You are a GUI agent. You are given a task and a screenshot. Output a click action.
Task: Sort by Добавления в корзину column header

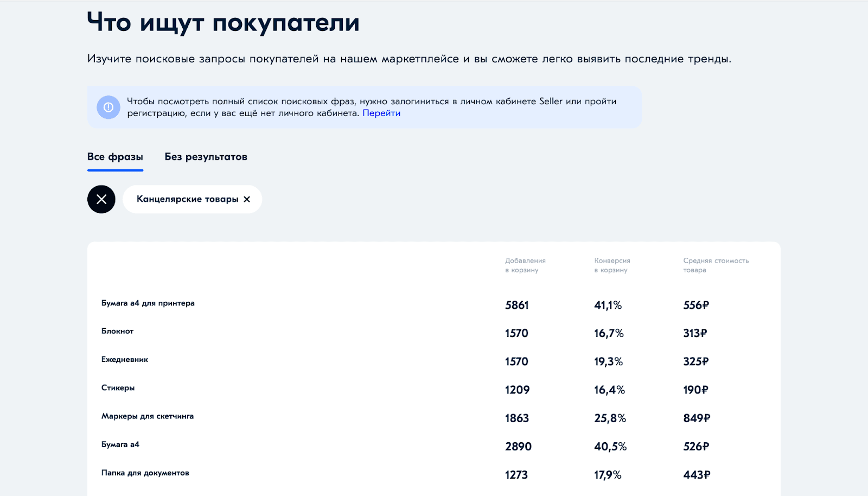point(525,265)
